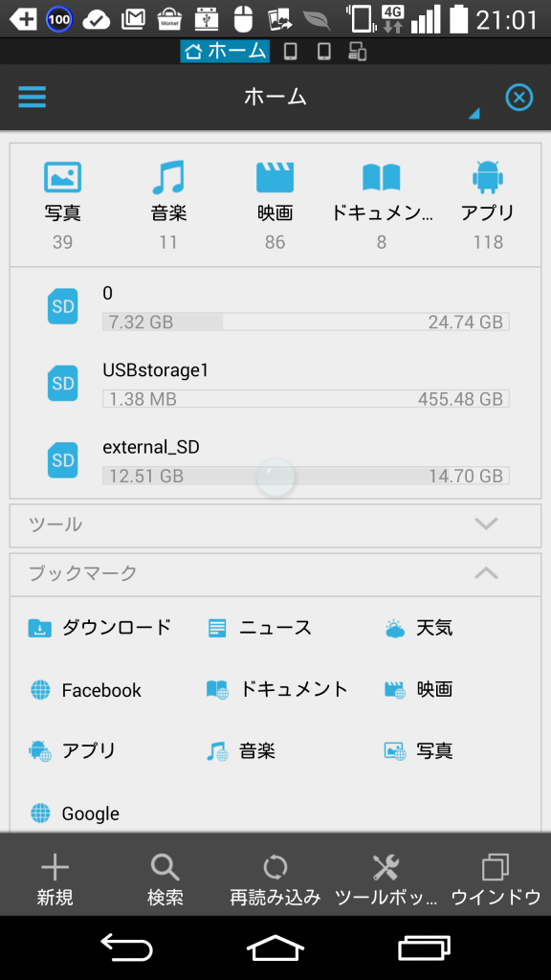The image size is (551, 980).
Task: Tap the external_SD storage usage bar
Action: click(306, 476)
